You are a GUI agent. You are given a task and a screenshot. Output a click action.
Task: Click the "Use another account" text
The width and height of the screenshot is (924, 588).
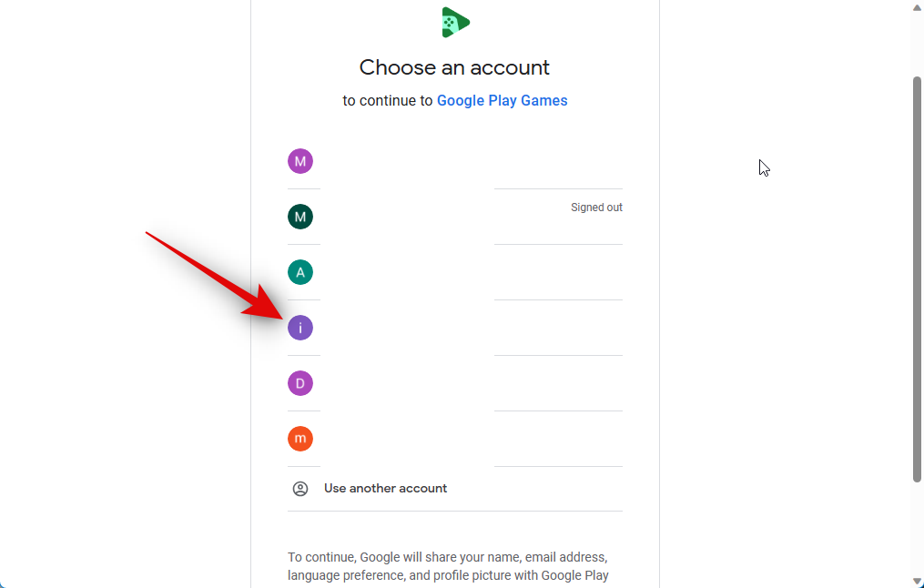(x=385, y=489)
